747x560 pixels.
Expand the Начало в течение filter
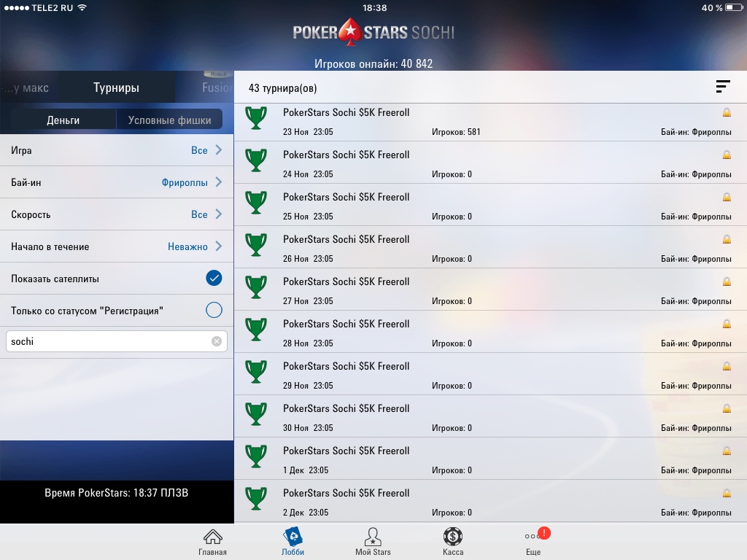click(117, 246)
